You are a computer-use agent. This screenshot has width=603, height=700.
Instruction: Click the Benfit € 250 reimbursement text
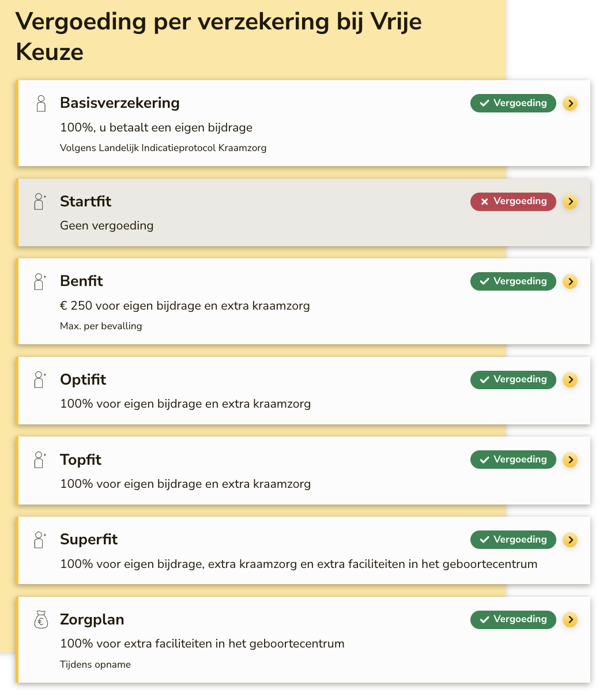tap(184, 306)
